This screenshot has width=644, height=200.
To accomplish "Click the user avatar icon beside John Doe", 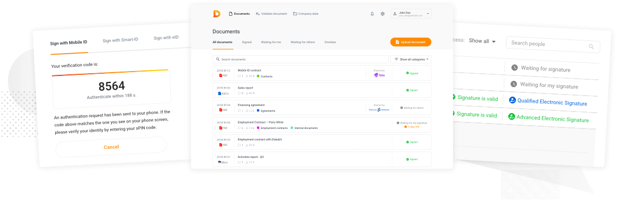I will [x=395, y=14].
